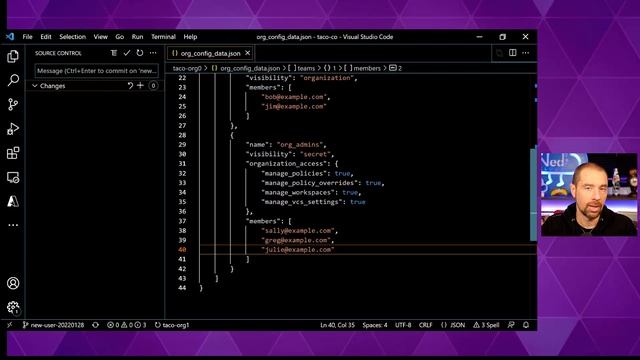Split the editor to the right

[x=513, y=53]
